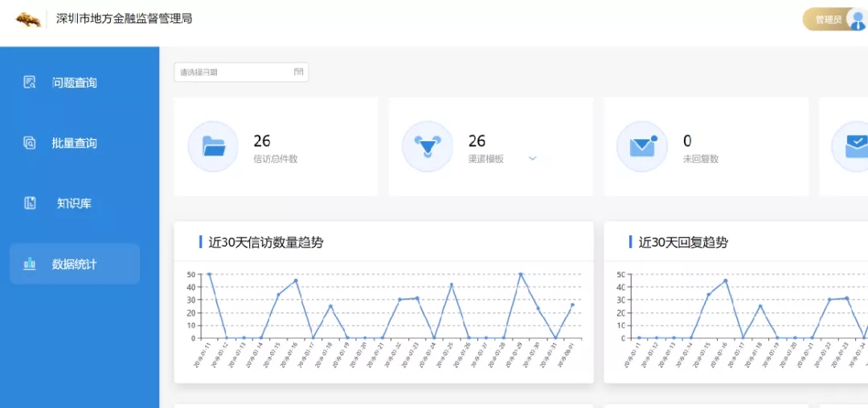Click the 未回复数 label
This screenshot has width=868, height=408.
(x=701, y=159)
